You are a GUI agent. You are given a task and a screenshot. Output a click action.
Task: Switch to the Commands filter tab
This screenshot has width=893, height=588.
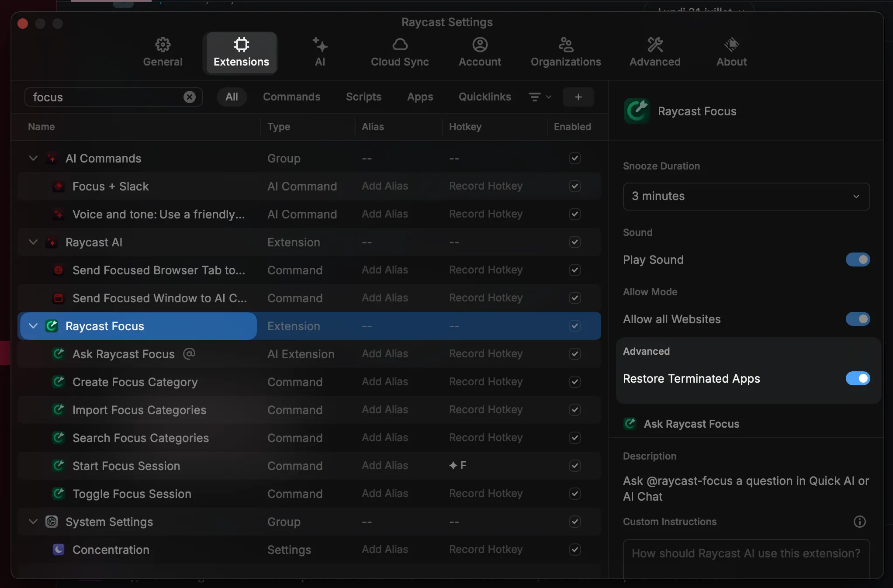tap(291, 97)
